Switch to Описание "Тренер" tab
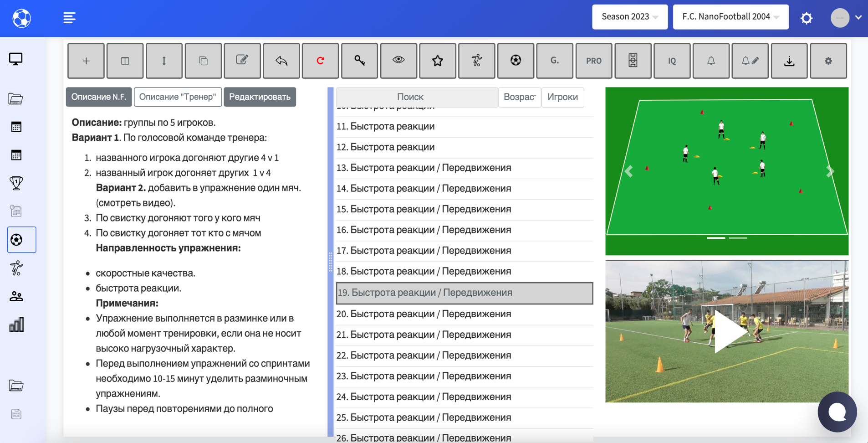This screenshot has width=868, height=443. [178, 97]
